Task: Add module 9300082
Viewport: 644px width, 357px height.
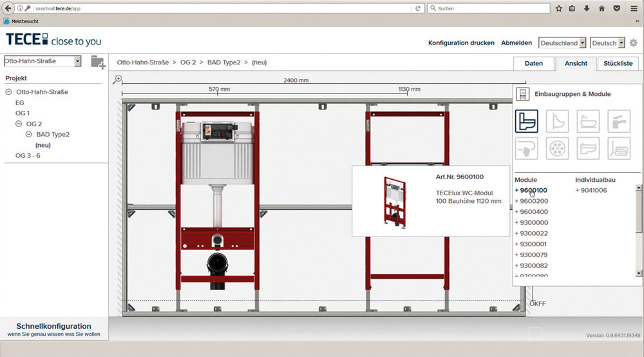Action: coord(531,265)
